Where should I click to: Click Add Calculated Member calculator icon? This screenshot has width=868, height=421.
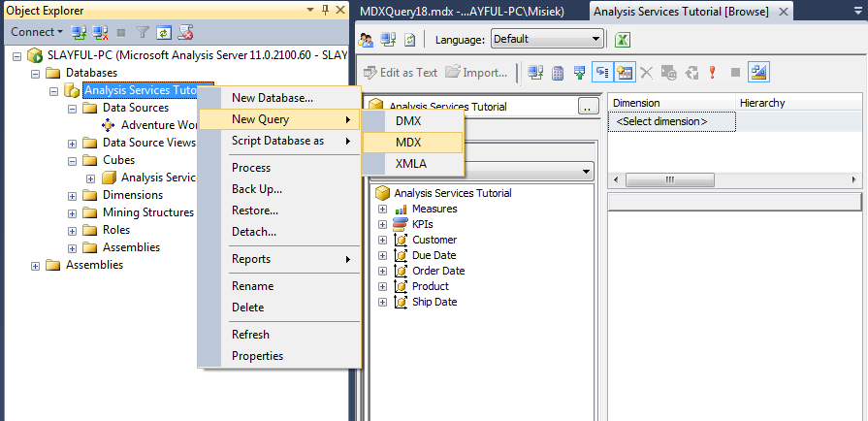[558, 73]
